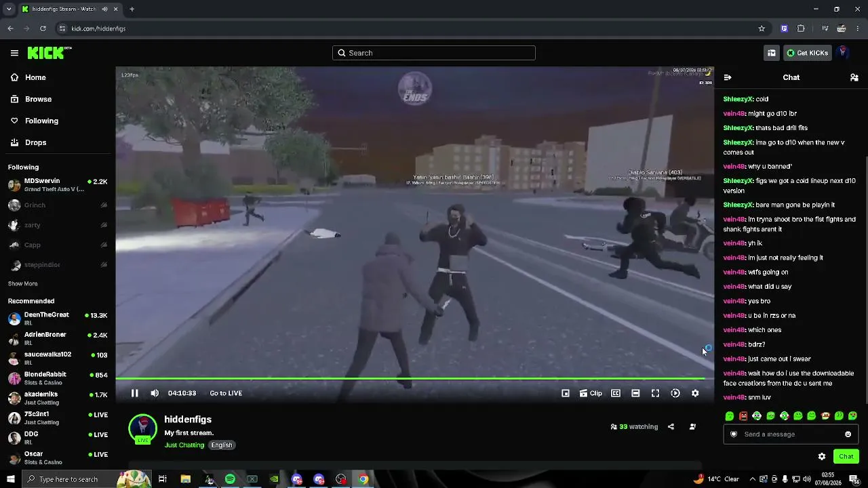Viewport: 868px width, 488px height.
Task: Open File Explorer from the taskbar
Action: (x=185, y=479)
